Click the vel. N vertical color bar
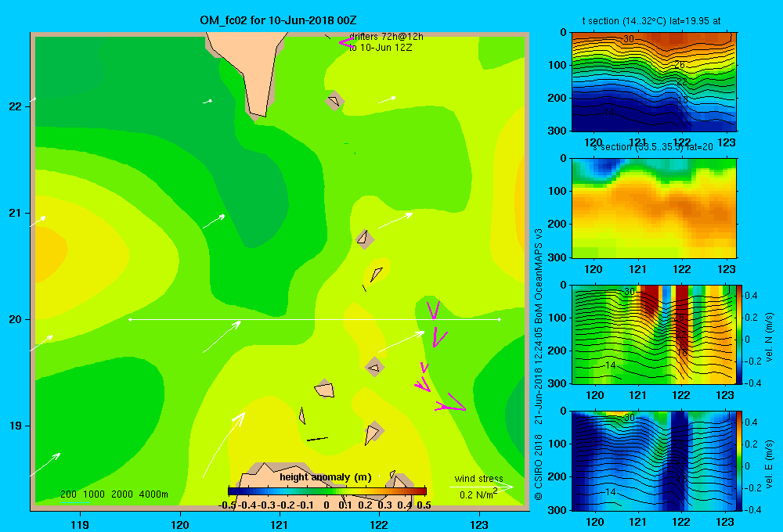Viewport: 783px width, 532px height. (x=739, y=334)
